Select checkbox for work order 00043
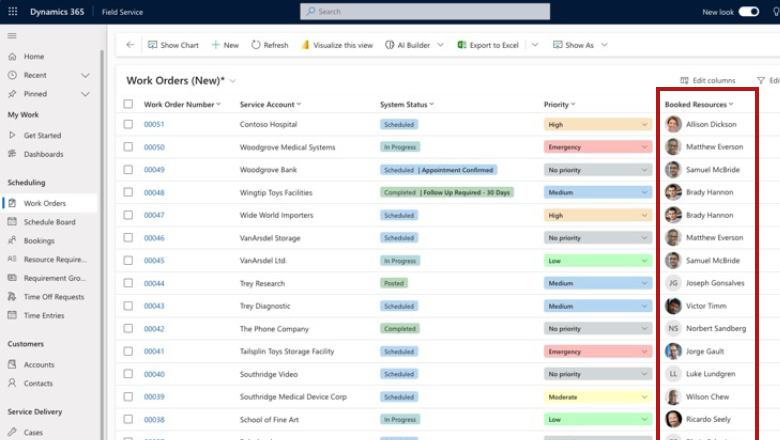This screenshot has height=440, width=780. tap(128, 306)
